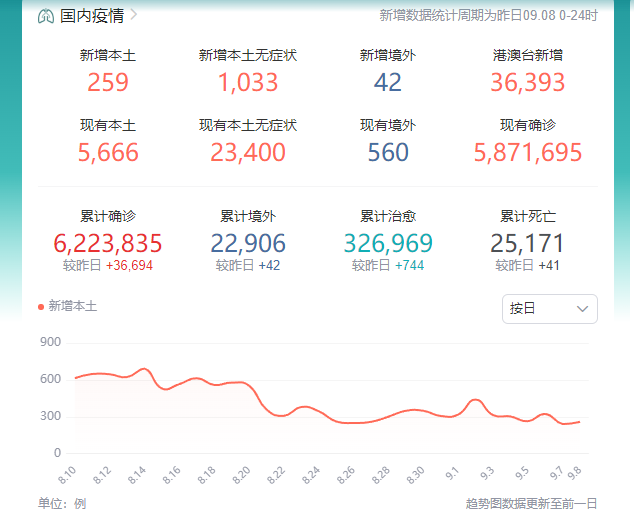
Task: Click the 新增境外 value 42
Action: [387, 82]
